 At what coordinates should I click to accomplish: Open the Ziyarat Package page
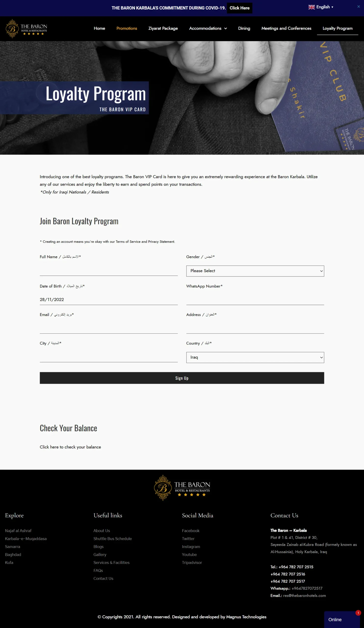click(x=163, y=28)
